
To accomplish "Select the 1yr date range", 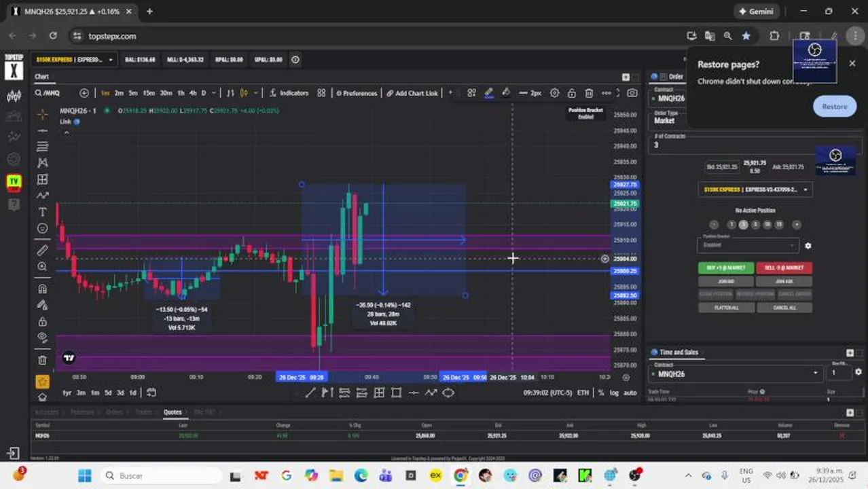I will click(67, 393).
